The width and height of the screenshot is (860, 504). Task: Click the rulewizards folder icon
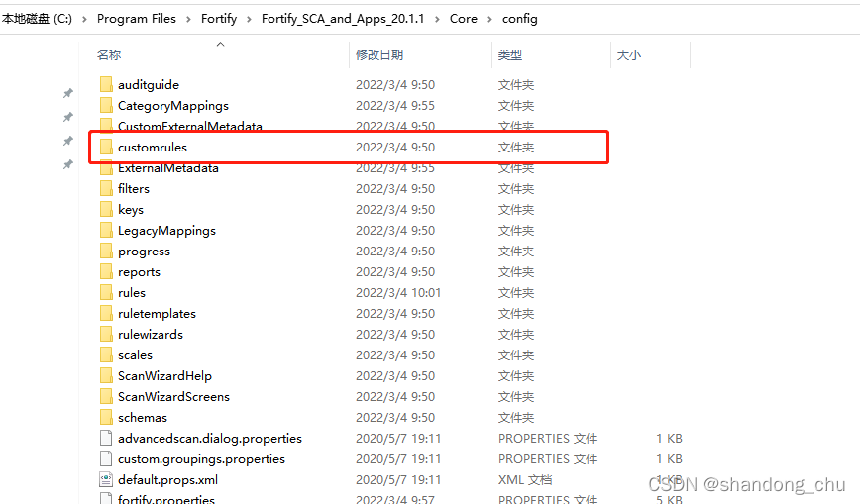click(106, 335)
